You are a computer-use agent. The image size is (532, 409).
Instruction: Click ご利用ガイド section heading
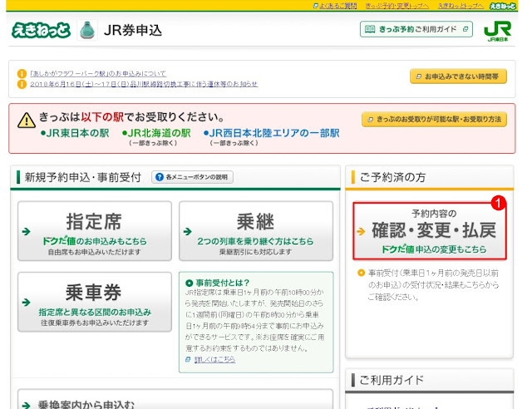pos(392,380)
